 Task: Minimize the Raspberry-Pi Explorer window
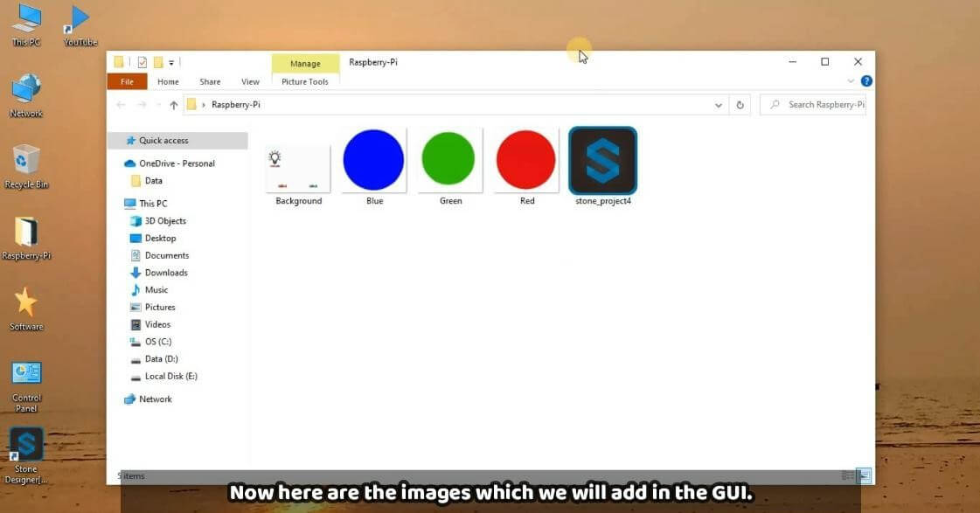click(793, 62)
